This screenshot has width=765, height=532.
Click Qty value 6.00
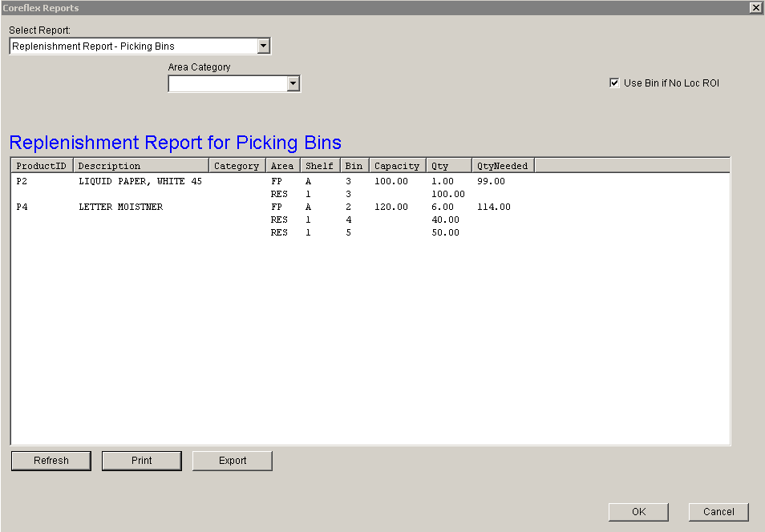point(443,208)
